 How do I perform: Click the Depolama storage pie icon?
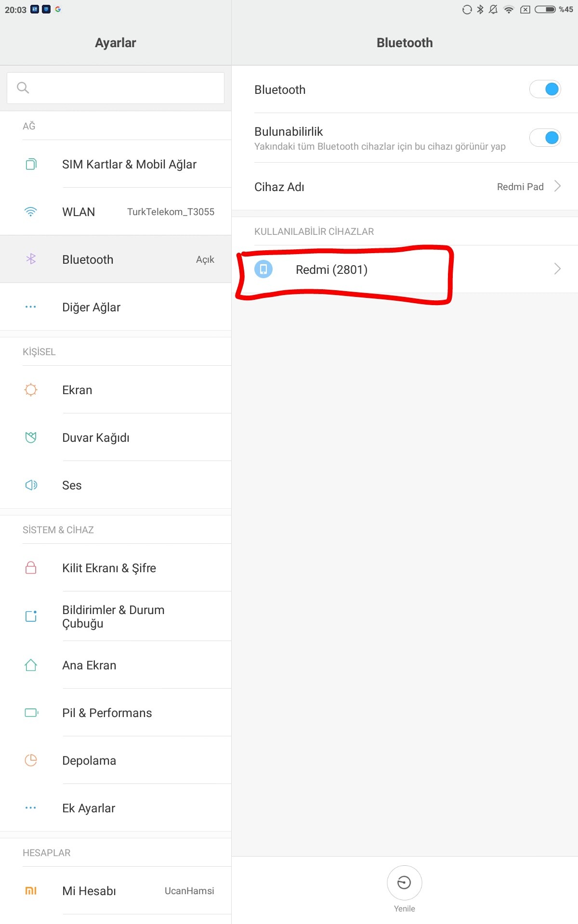pyautogui.click(x=31, y=760)
